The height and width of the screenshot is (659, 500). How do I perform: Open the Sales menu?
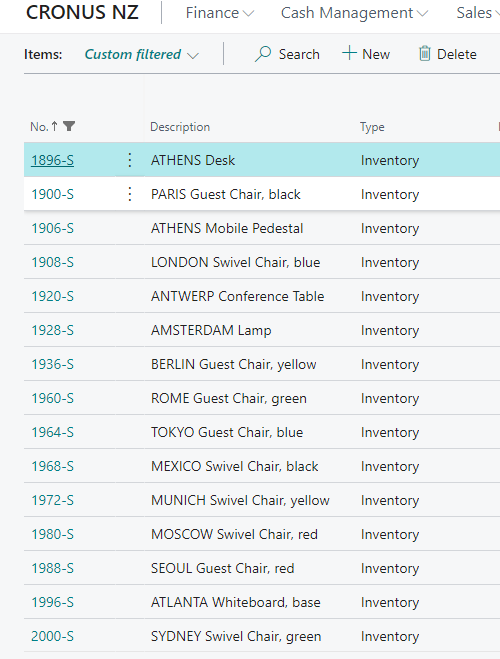[x=478, y=13]
